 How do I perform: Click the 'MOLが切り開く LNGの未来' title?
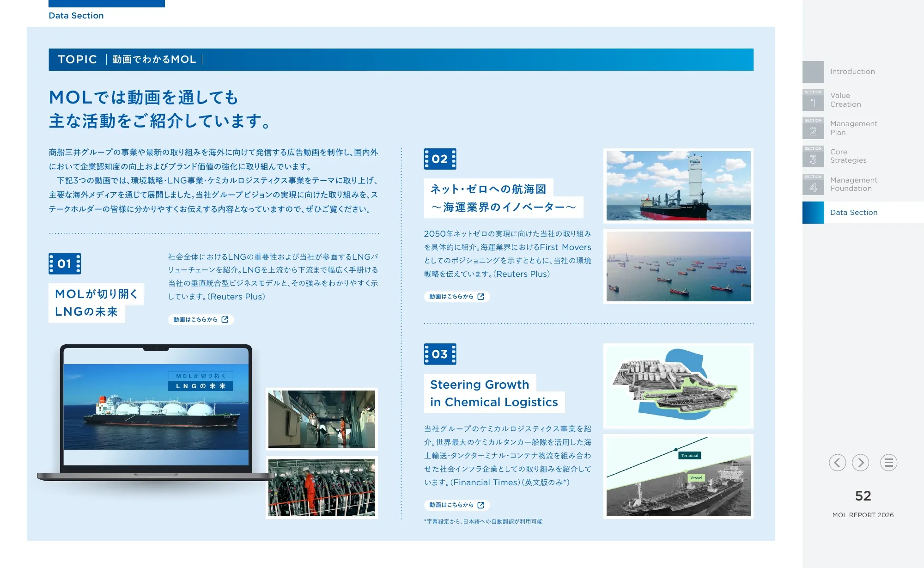pyautogui.click(x=96, y=303)
